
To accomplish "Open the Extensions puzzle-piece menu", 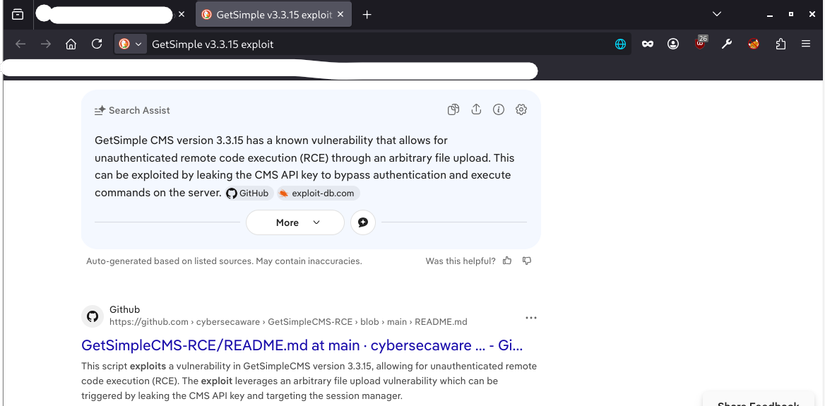I will click(781, 44).
